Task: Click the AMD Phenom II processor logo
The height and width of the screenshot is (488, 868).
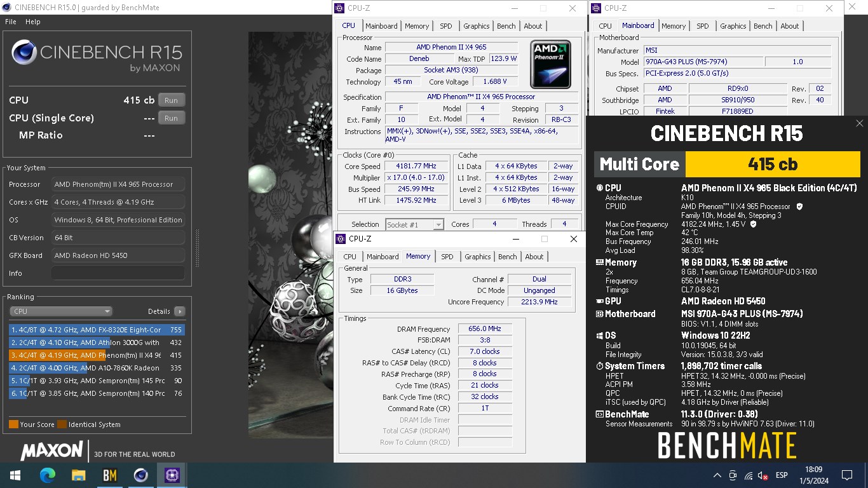Action: pos(550,64)
